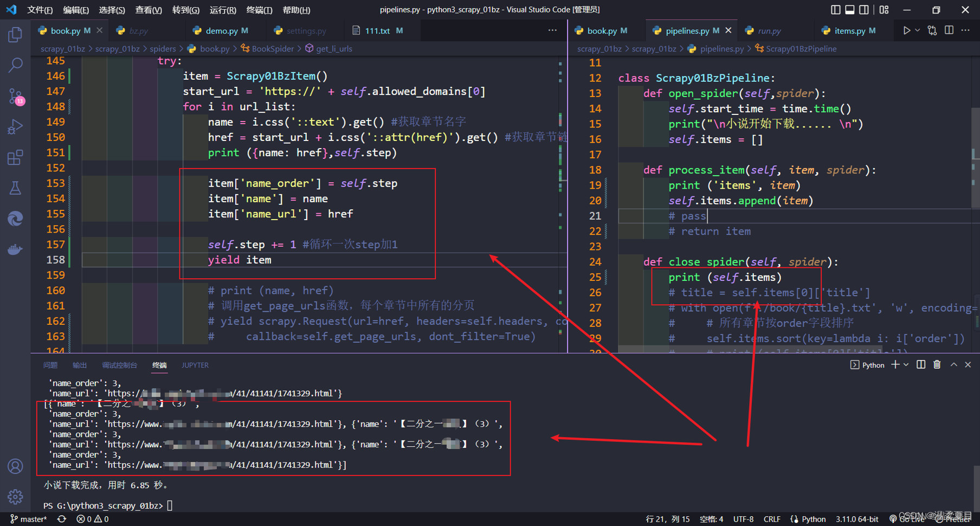Click spiders folder breadcrumb
This screenshot has width=980, height=526.
point(163,49)
